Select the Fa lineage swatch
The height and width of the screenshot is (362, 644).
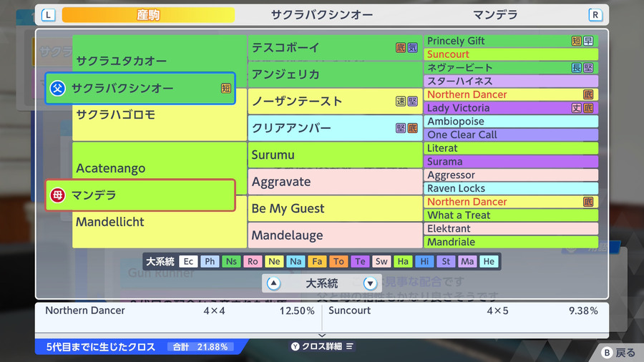(317, 261)
